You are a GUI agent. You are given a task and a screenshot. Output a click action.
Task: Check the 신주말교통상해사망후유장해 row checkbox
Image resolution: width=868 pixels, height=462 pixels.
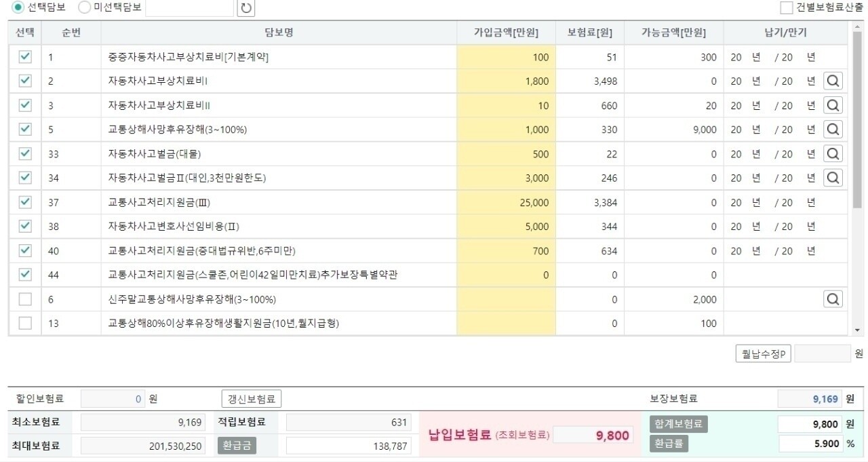[24, 299]
